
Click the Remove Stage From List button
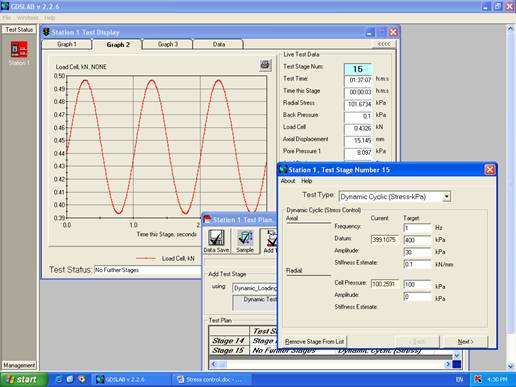[x=314, y=342]
